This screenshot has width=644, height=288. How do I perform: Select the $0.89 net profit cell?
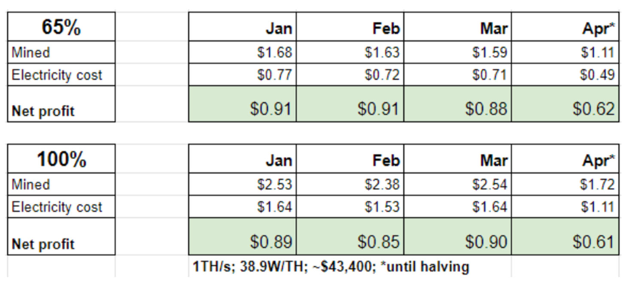coord(243,236)
